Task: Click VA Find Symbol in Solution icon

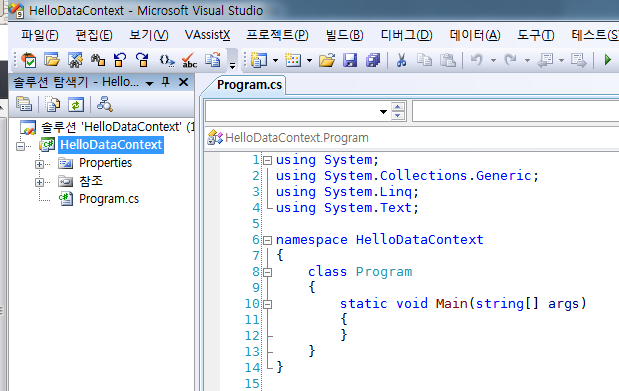Action: click(75, 60)
